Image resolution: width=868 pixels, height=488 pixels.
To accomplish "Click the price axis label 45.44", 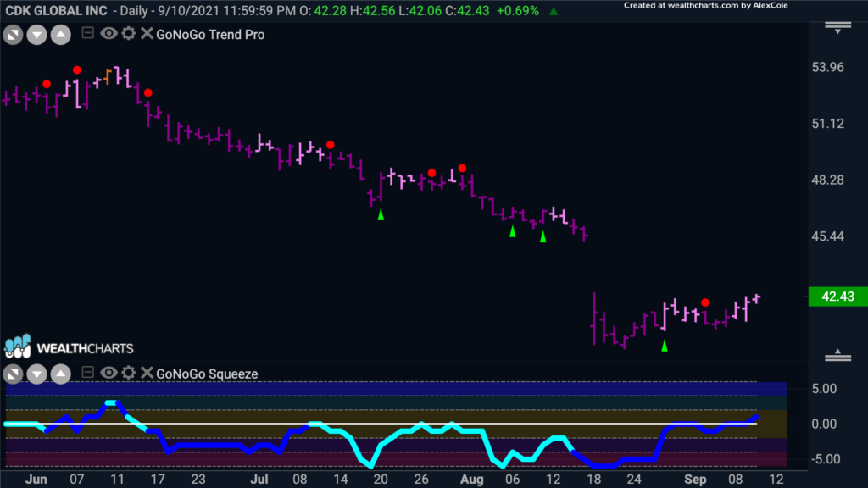I will 827,237.
